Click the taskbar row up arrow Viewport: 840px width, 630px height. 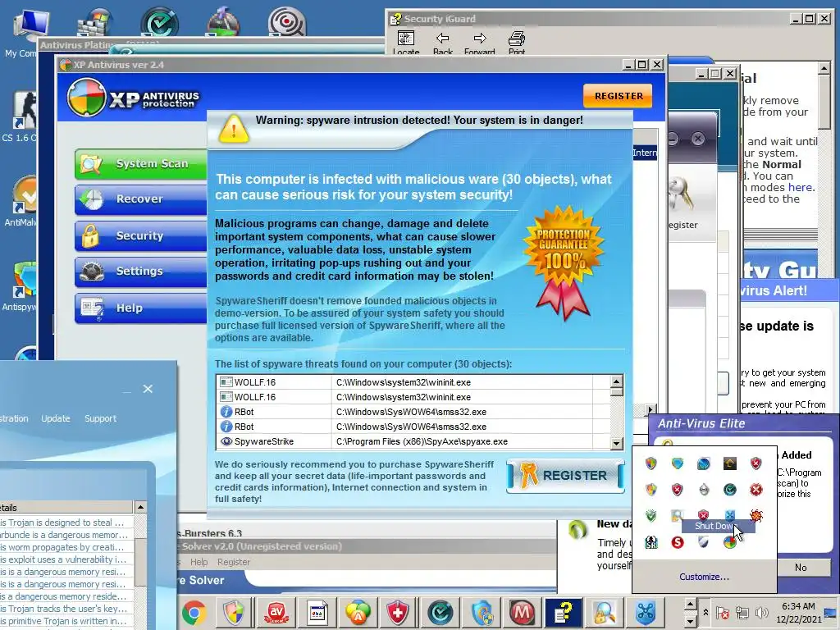click(x=690, y=605)
